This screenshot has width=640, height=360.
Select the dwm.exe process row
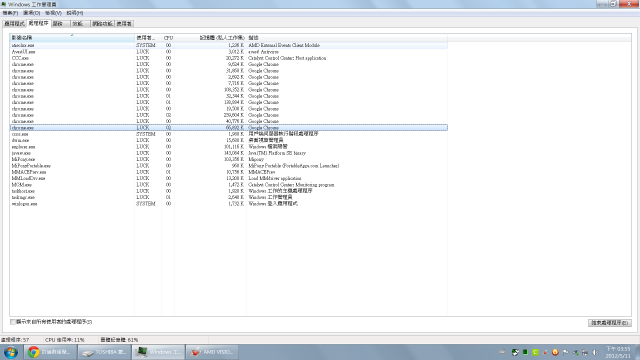229,140
